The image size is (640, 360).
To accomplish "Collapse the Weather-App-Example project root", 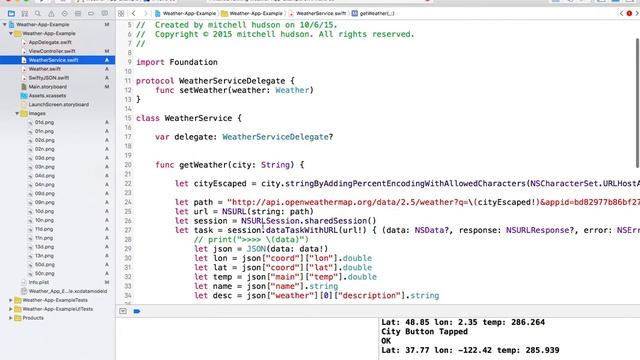I will point(5,24).
